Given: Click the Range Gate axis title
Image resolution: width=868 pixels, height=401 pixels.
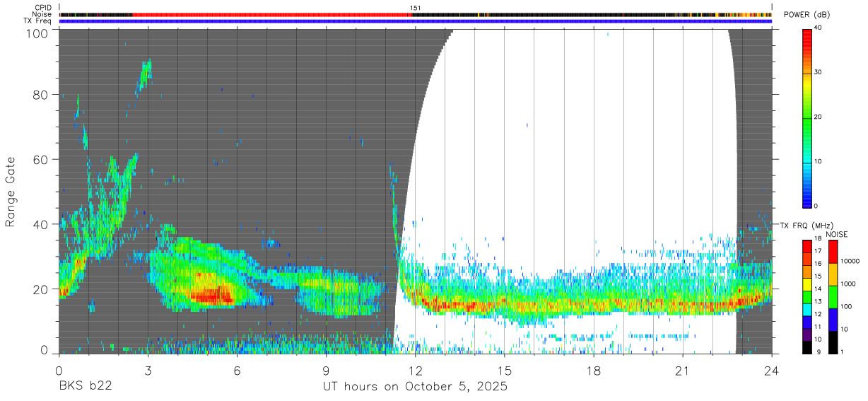Looking at the screenshot, I should point(11,192).
